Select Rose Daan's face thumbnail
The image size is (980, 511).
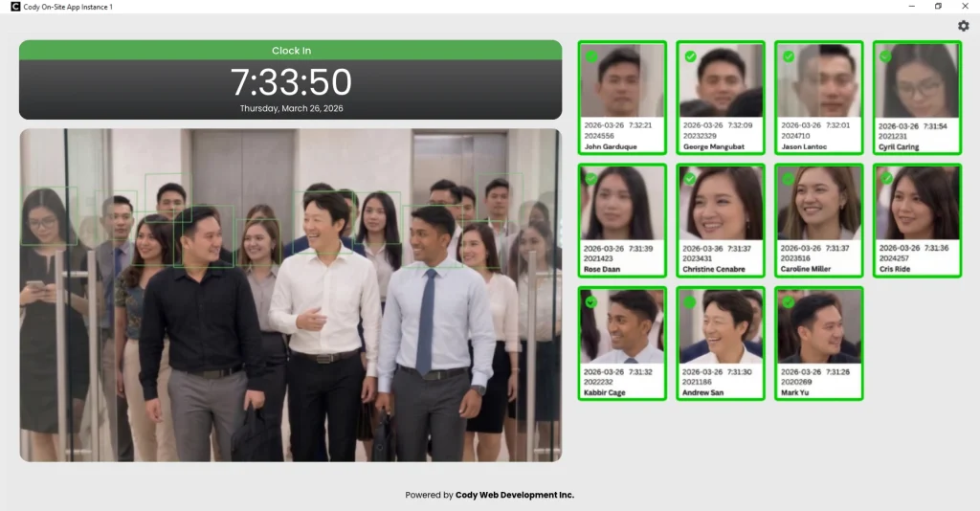pyautogui.click(x=622, y=204)
